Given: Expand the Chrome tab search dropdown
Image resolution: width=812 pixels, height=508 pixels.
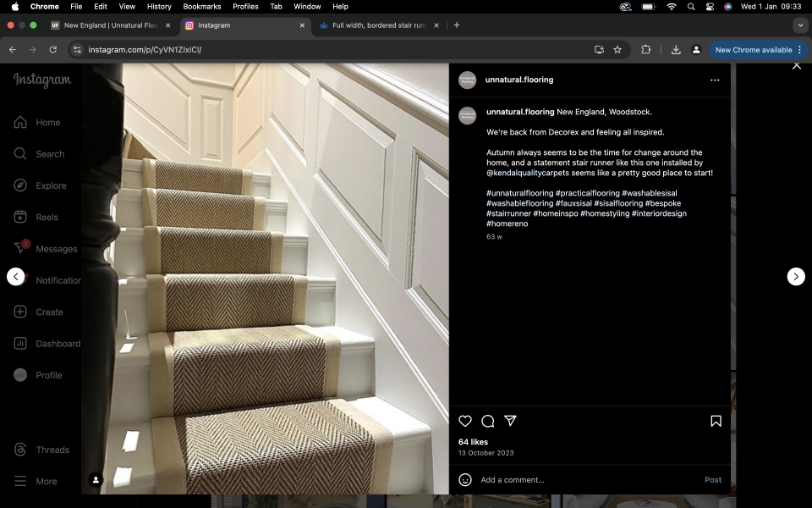Looking at the screenshot, I should pyautogui.click(x=800, y=25).
